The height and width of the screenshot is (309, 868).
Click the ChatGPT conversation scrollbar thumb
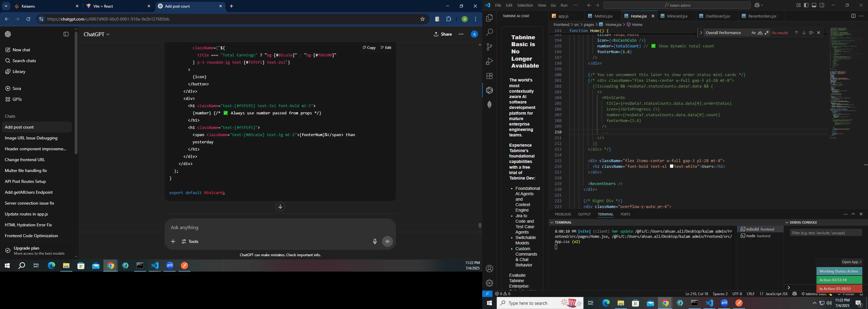(x=480, y=225)
